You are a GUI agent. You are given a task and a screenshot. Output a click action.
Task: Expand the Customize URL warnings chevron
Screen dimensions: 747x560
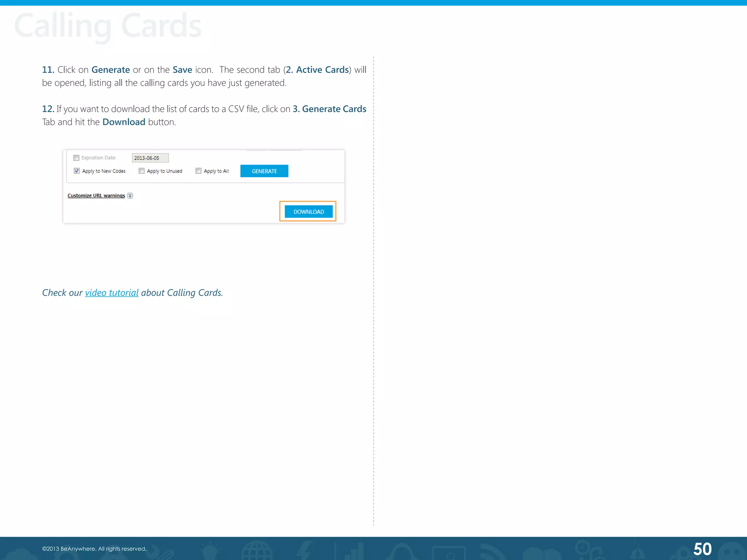(130, 196)
